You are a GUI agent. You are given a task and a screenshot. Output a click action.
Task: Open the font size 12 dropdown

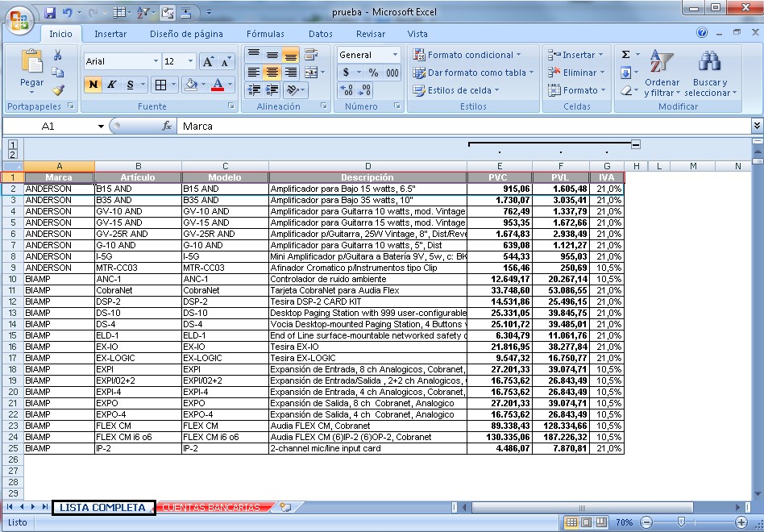tap(190, 61)
